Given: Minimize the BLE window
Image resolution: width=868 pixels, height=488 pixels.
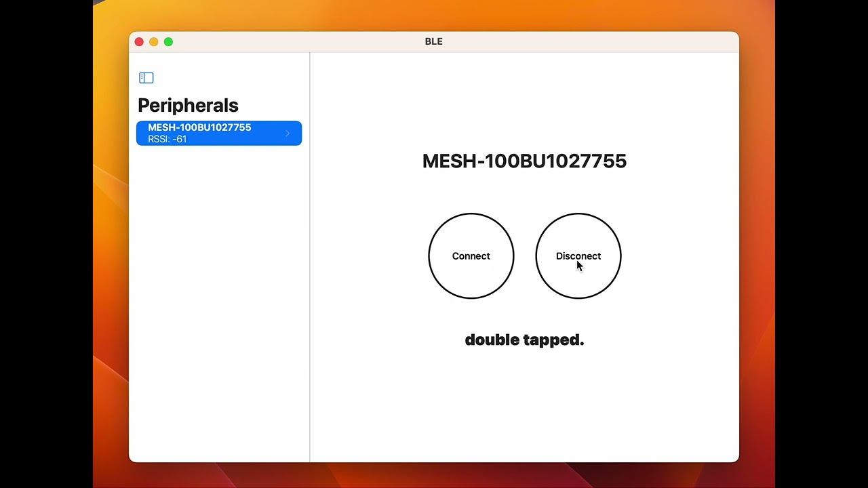Looking at the screenshot, I should click(x=154, y=42).
